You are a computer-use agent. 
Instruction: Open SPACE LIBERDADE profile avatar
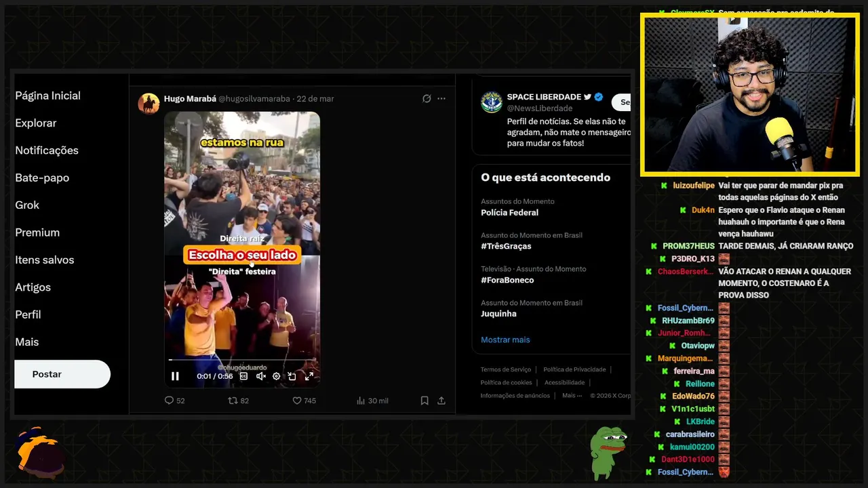coord(492,102)
